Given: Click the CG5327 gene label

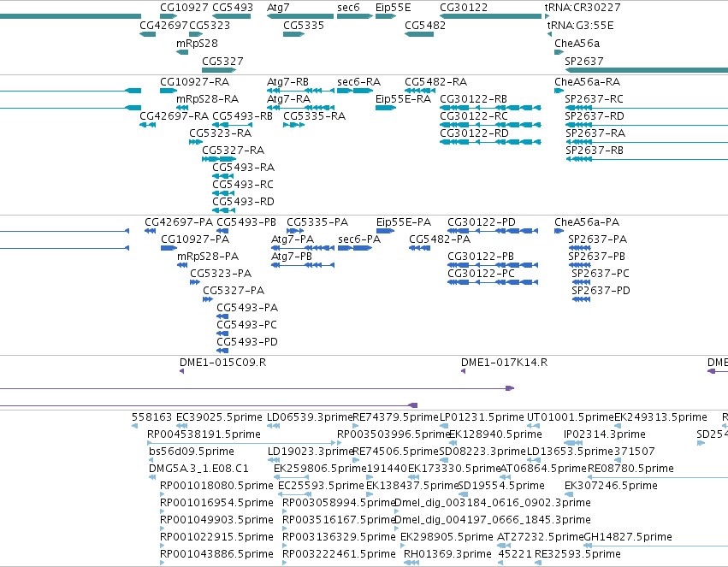Looking at the screenshot, I should tap(222, 62).
